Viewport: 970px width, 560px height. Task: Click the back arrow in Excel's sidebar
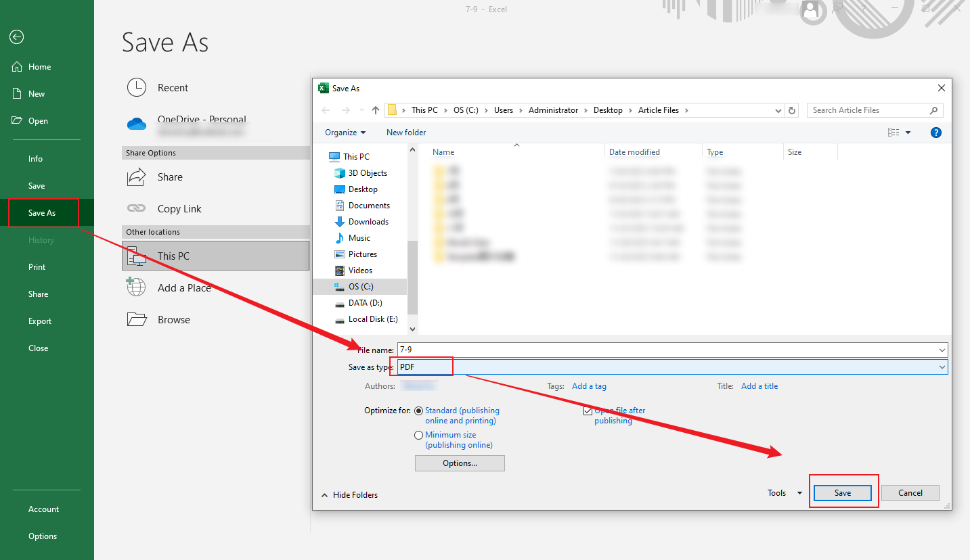[16, 37]
